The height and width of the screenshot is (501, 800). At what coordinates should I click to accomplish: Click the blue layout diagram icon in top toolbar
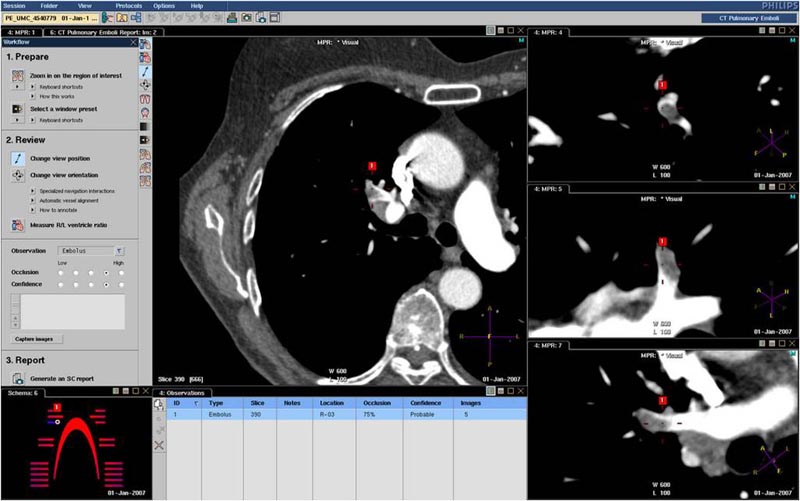click(136, 18)
